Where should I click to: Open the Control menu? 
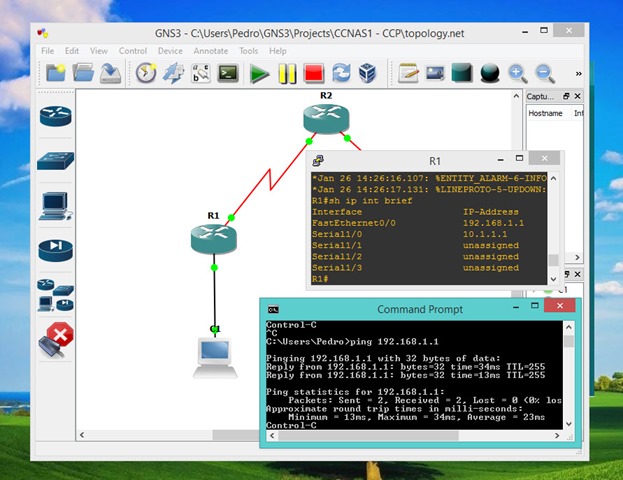point(133,51)
